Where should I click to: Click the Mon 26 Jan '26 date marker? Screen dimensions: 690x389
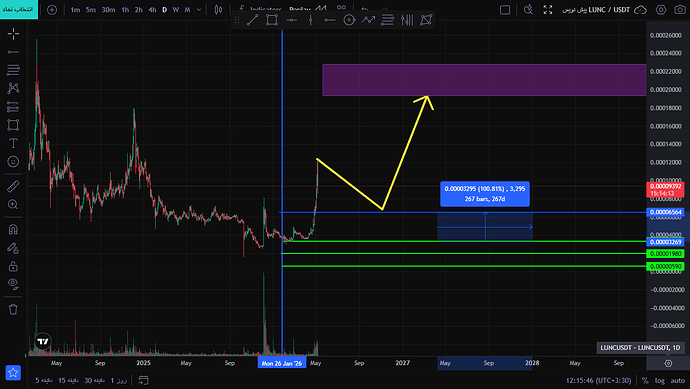[x=282, y=363]
